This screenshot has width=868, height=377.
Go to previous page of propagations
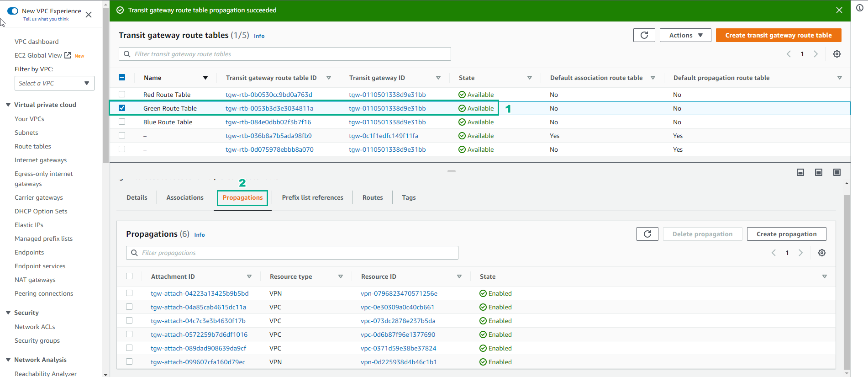(773, 253)
